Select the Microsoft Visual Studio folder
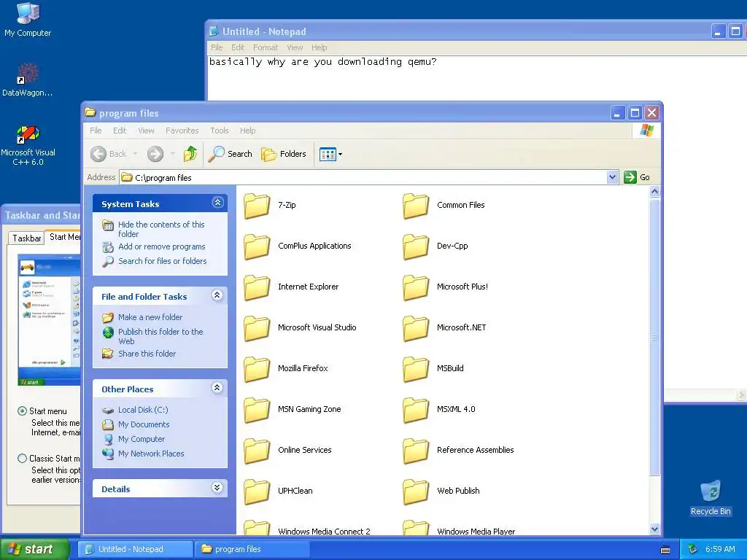Image resolution: width=747 pixels, height=560 pixels. pyautogui.click(x=300, y=327)
